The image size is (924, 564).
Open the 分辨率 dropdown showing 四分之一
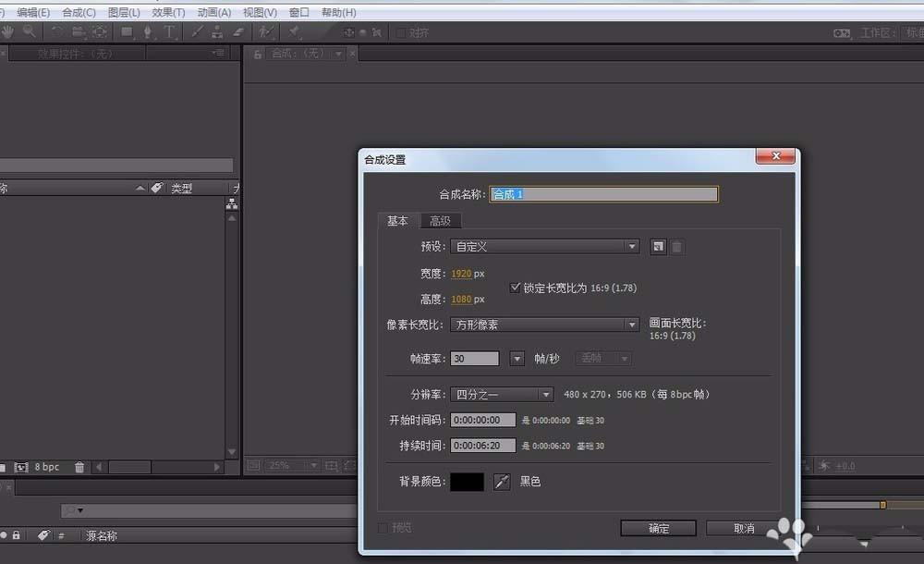tap(502, 395)
